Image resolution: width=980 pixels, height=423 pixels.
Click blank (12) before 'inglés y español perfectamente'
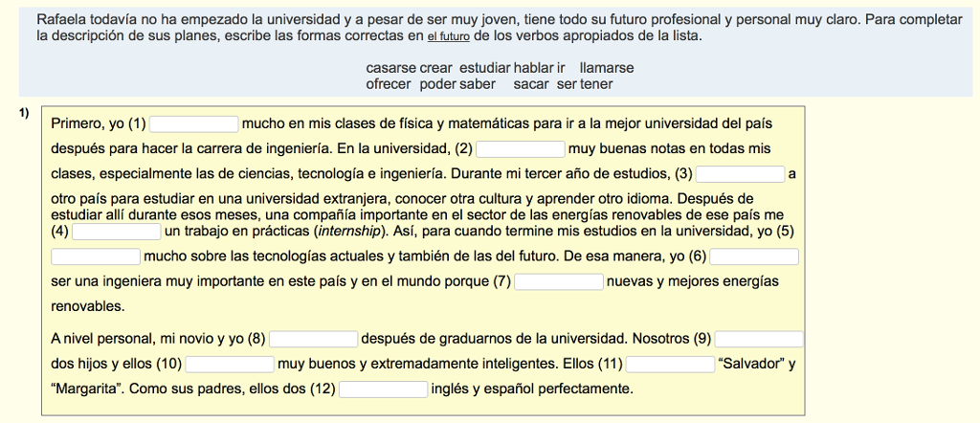384,390
